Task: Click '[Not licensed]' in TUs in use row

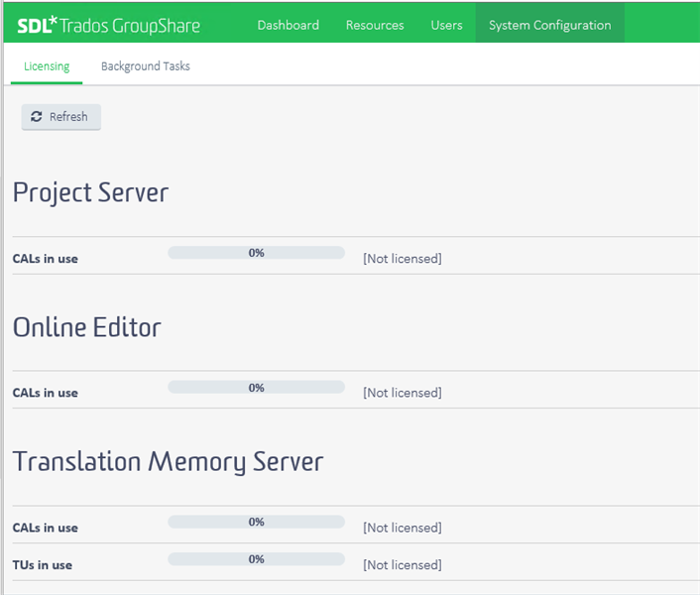Action: (403, 565)
